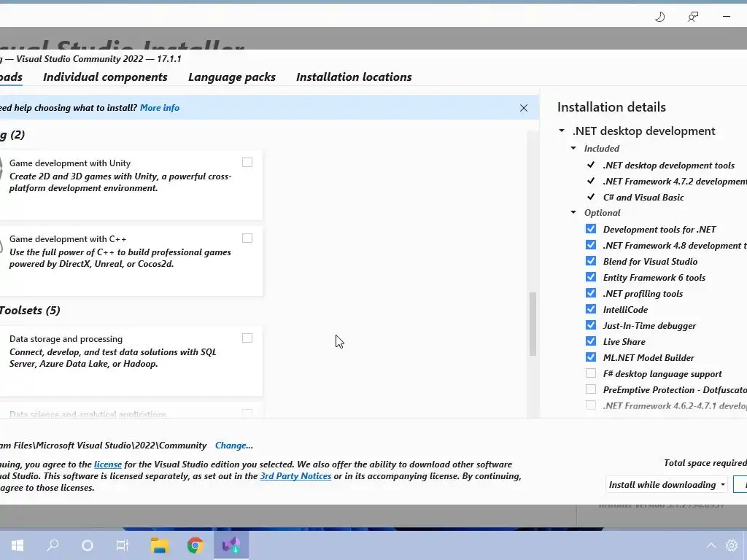The height and width of the screenshot is (560, 747).
Task: Open Windows Start menu
Action: click(18, 545)
